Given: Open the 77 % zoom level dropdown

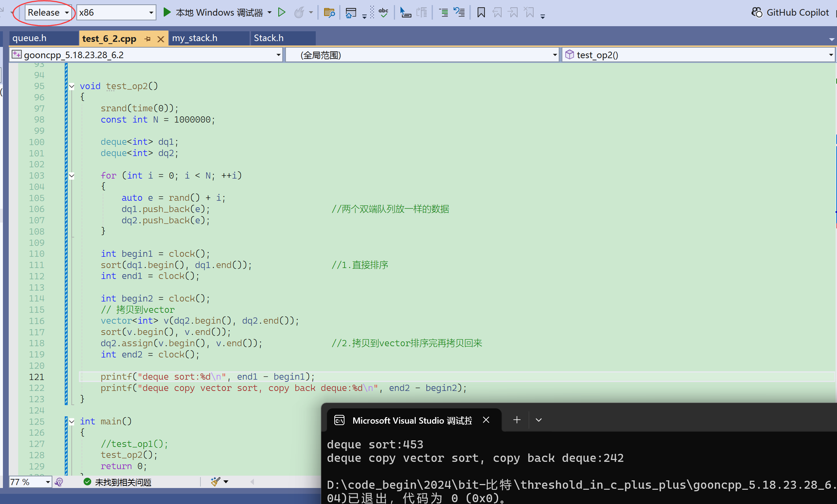Looking at the screenshot, I should [x=48, y=482].
